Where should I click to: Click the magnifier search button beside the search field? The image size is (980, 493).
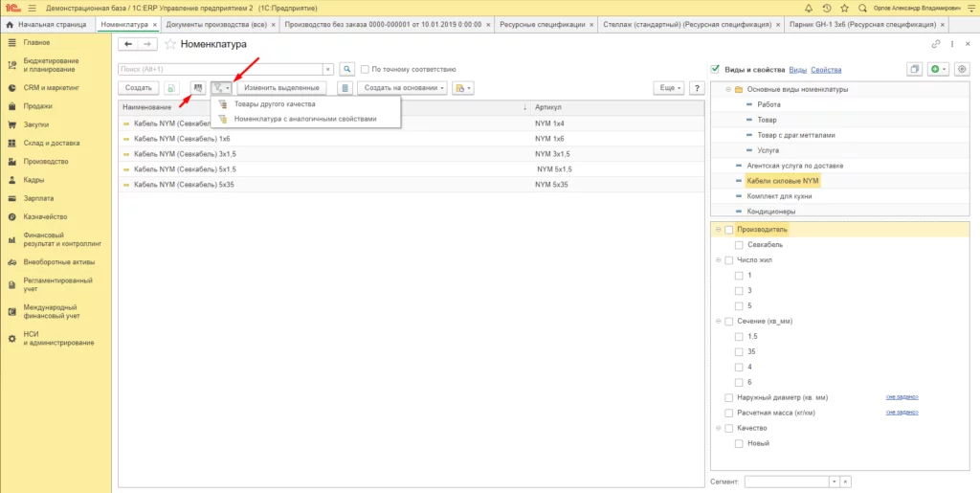[347, 69]
